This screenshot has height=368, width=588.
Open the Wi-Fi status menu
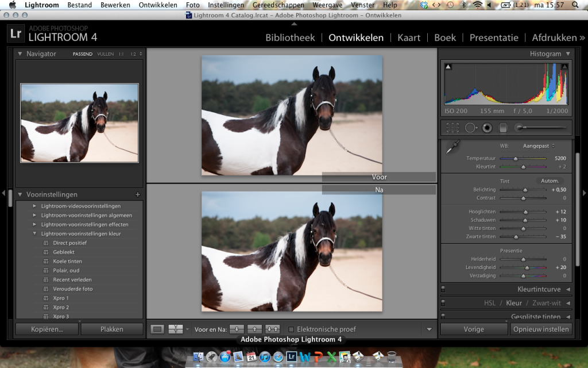pos(477,5)
